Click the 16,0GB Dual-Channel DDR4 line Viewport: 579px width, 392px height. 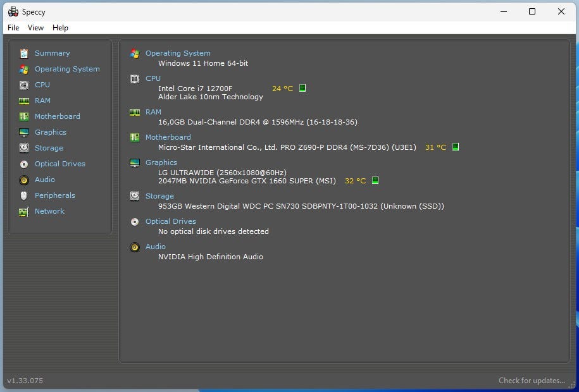point(258,122)
